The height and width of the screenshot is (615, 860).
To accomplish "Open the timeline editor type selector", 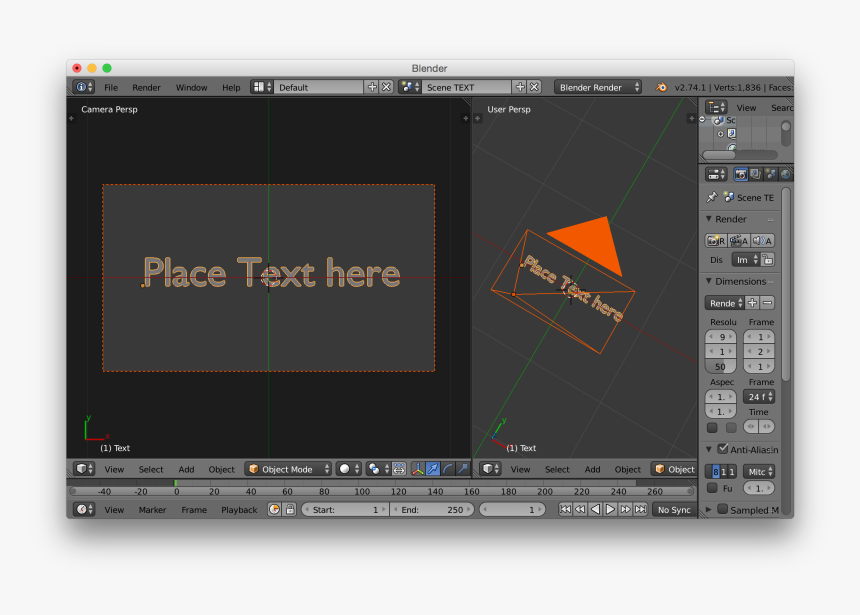I will [84, 509].
